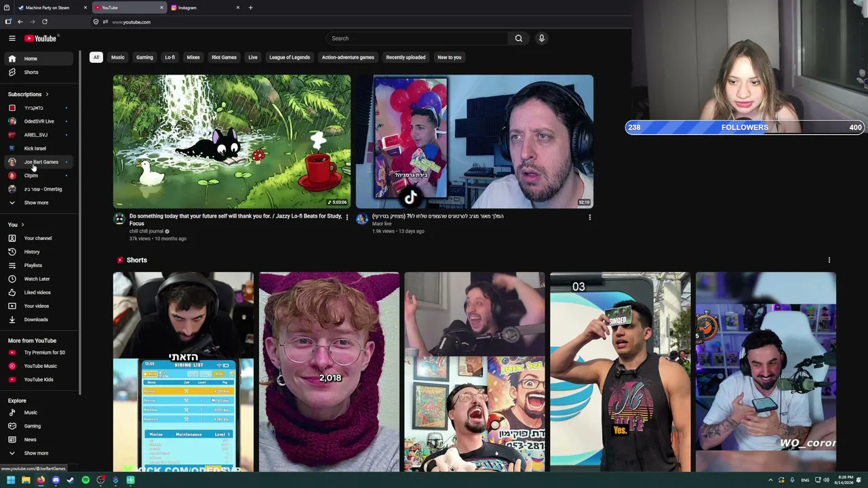The image size is (868, 488).
Task: Open more options for the Maor live video
Action: coord(589,218)
